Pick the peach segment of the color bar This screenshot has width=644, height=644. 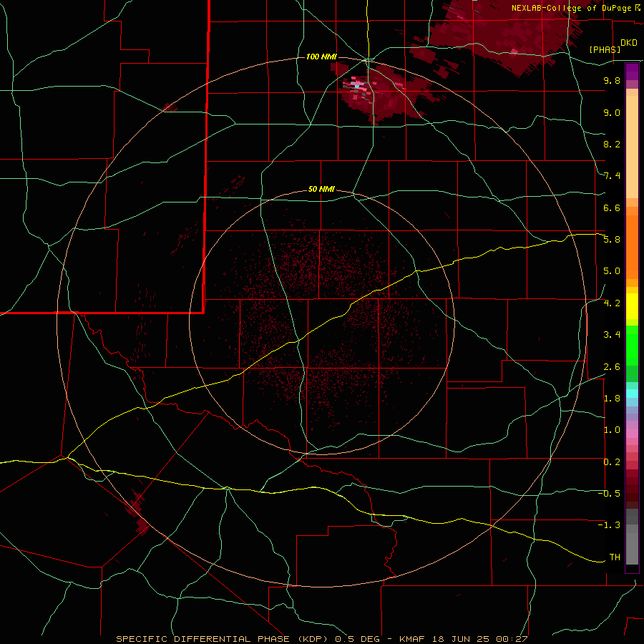(x=632, y=147)
